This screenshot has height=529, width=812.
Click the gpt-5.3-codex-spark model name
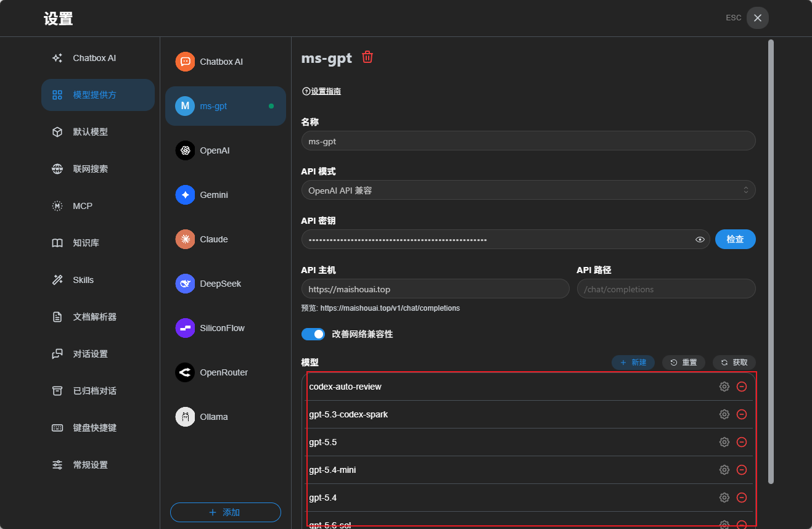(348, 414)
